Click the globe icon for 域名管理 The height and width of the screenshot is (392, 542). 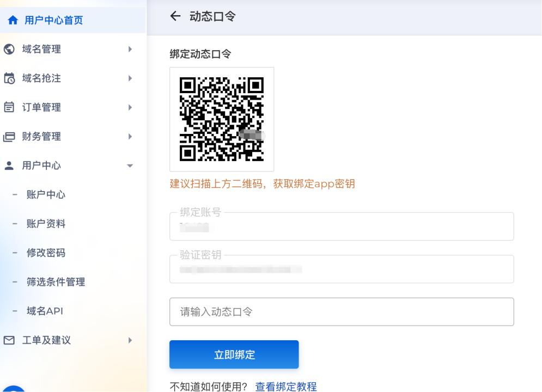(x=9, y=49)
